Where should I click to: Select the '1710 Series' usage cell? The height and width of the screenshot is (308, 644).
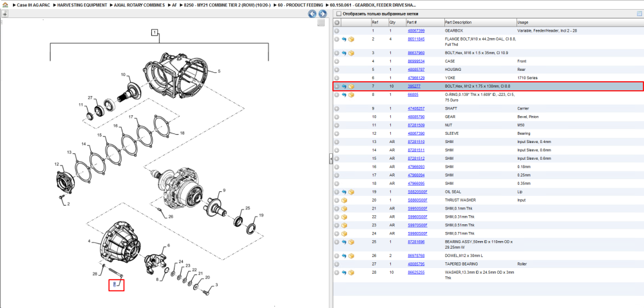[527, 77]
